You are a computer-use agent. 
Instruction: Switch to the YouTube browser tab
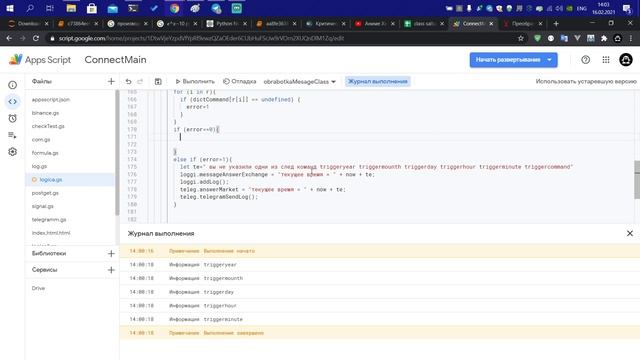375,24
